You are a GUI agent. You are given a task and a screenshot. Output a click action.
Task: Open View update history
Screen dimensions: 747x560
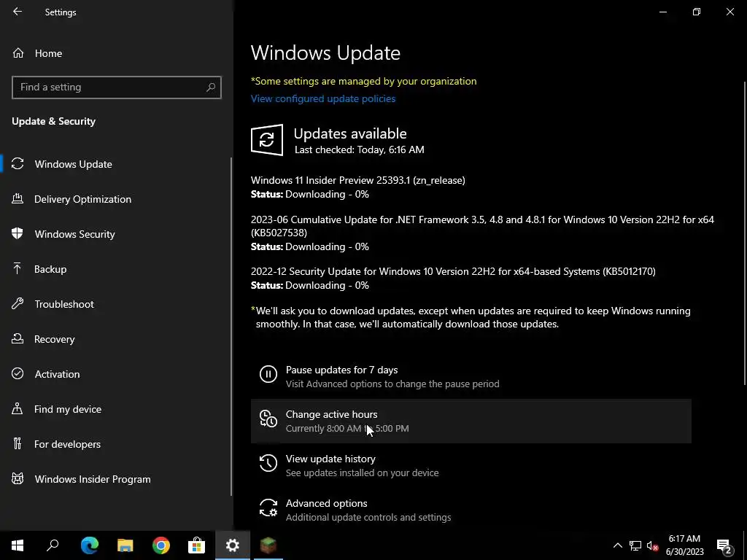coord(471,466)
